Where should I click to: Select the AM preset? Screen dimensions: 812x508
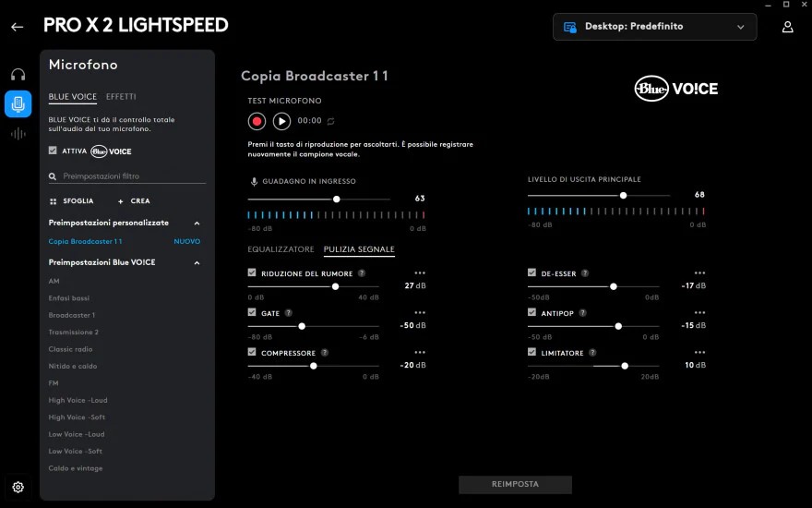tap(54, 281)
